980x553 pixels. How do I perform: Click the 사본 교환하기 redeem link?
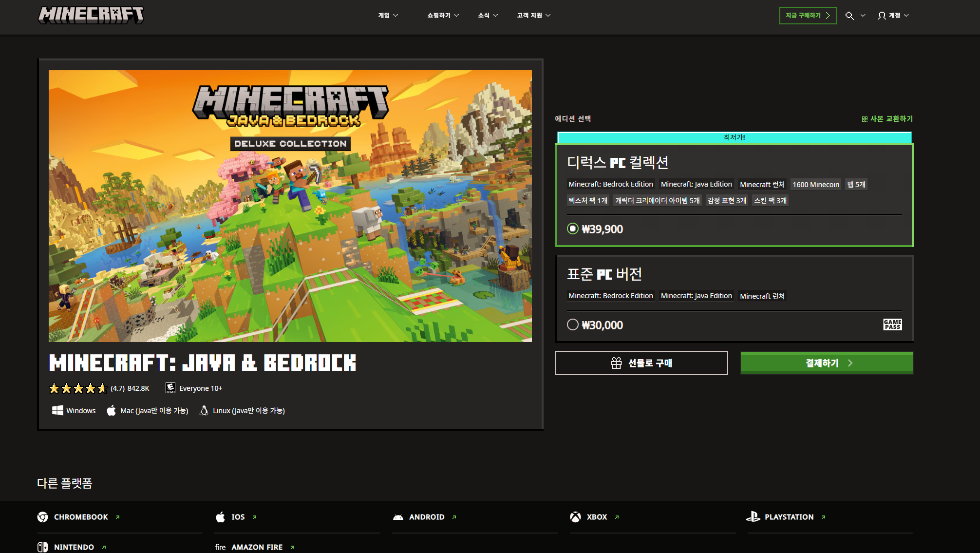[887, 119]
